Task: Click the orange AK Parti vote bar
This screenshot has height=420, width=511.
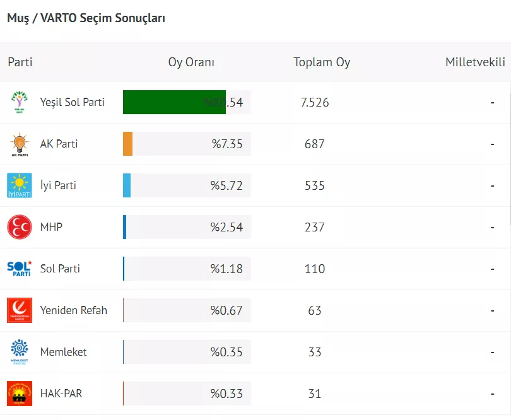Action: tap(127, 144)
